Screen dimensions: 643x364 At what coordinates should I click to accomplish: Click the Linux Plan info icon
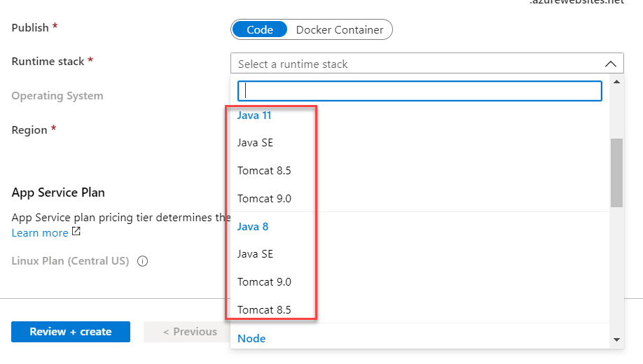click(x=142, y=261)
